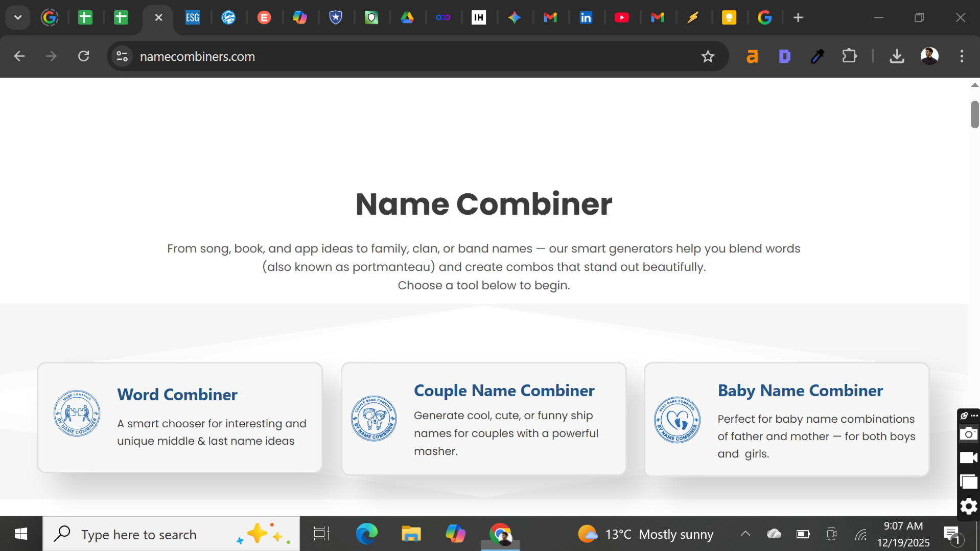This screenshot has height=551, width=980.
Task: Click the browser profile avatar icon
Action: click(930, 56)
